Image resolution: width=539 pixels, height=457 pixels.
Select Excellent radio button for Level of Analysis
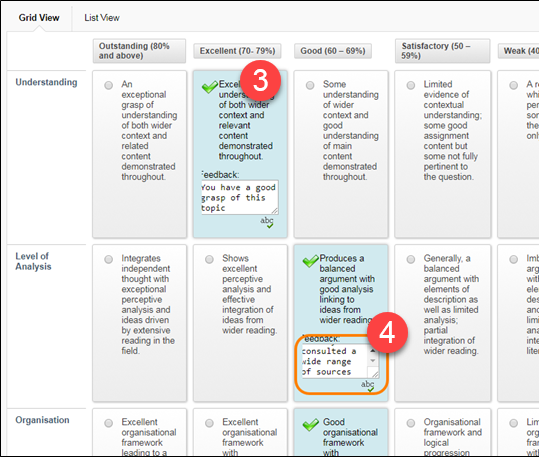click(209, 259)
